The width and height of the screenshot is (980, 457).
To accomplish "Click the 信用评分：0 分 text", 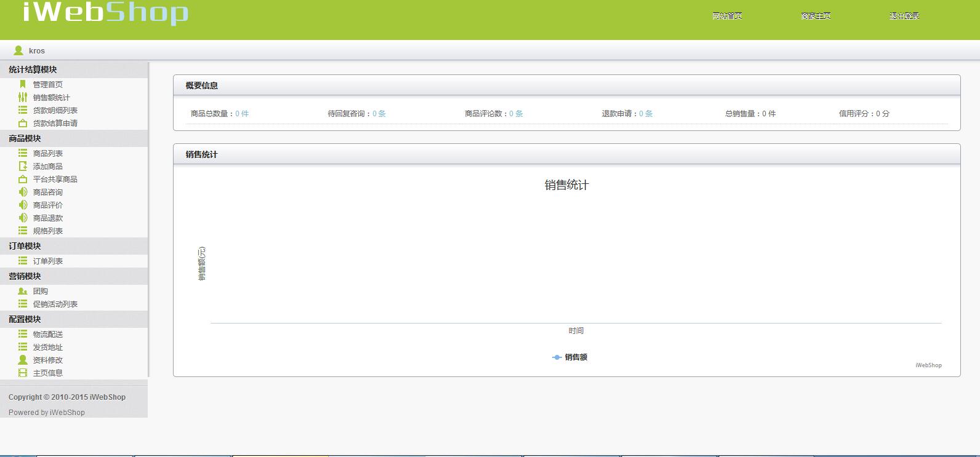I will tap(864, 114).
